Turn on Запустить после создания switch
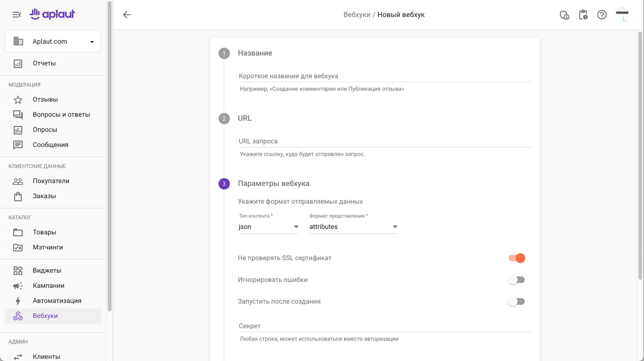Image resolution: width=644 pixels, height=361 pixels. click(516, 302)
